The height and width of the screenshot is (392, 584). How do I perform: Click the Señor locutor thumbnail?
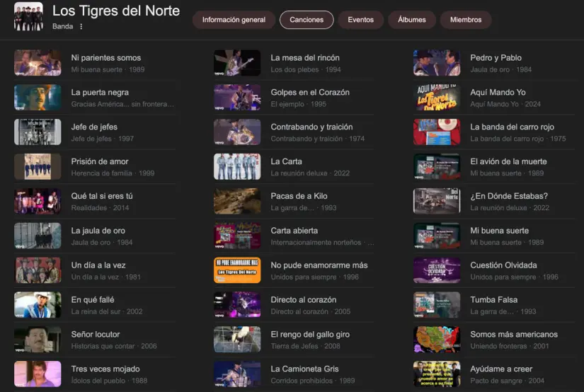38,340
